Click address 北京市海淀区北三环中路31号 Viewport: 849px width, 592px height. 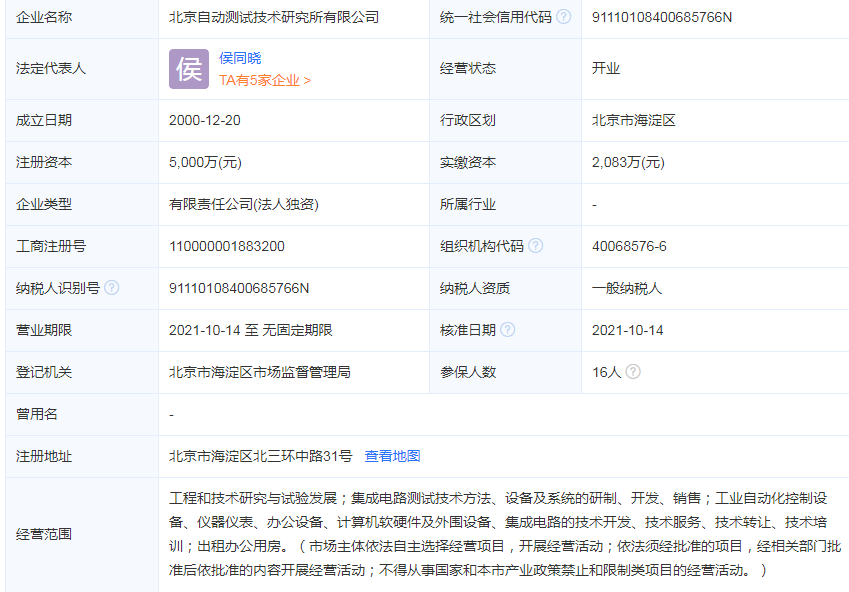click(260, 456)
